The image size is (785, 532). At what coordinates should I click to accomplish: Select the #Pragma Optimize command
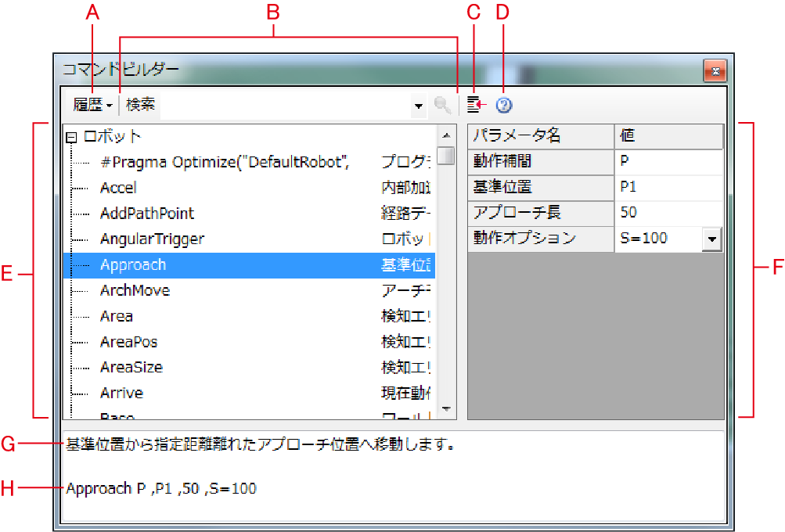pos(224,162)
